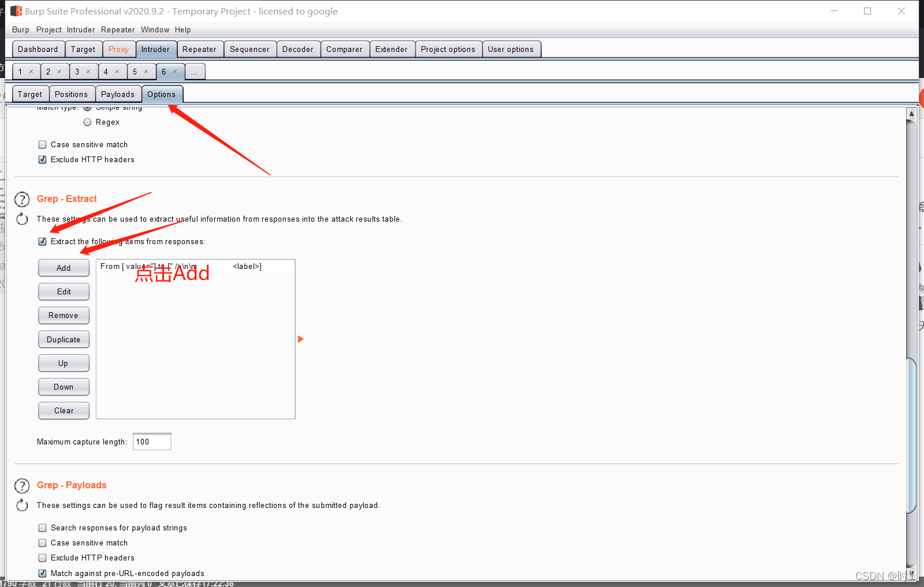Click Duplicate button in Grep - Extract

[64, 340]
